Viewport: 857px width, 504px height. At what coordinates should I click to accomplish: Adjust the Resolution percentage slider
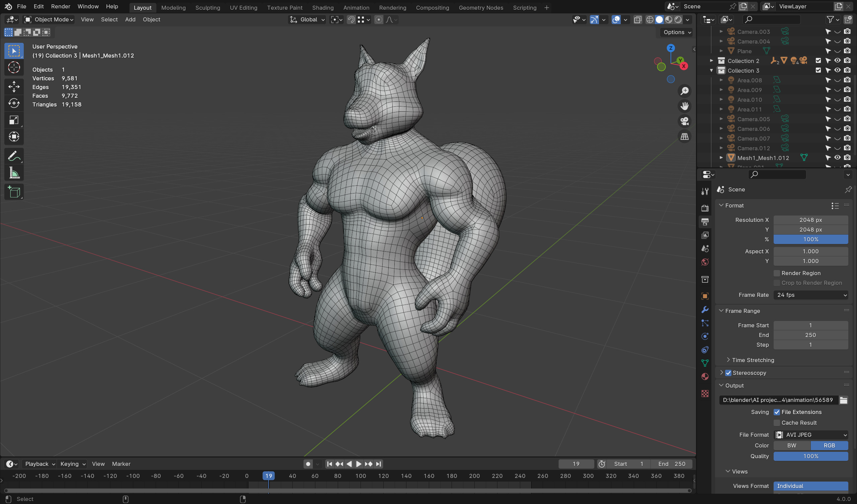point(811,239)
